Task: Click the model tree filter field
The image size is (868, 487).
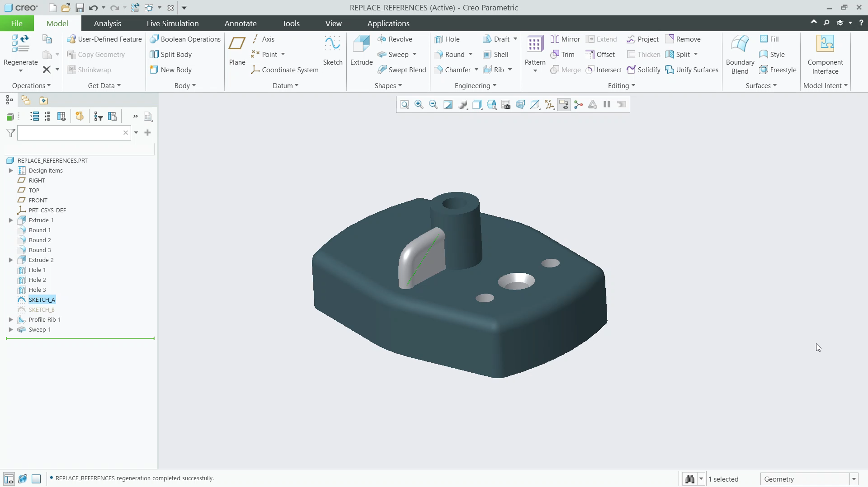Action: pyautogui.click(x=74, y=133)
